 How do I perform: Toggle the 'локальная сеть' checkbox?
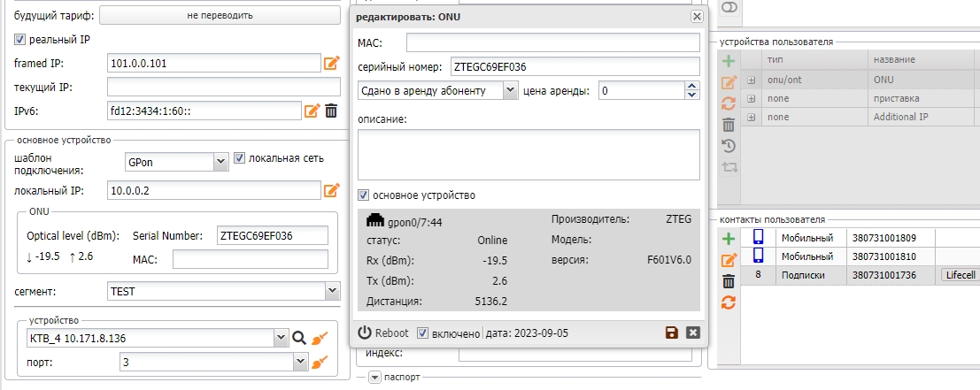[x=239, y=158]
